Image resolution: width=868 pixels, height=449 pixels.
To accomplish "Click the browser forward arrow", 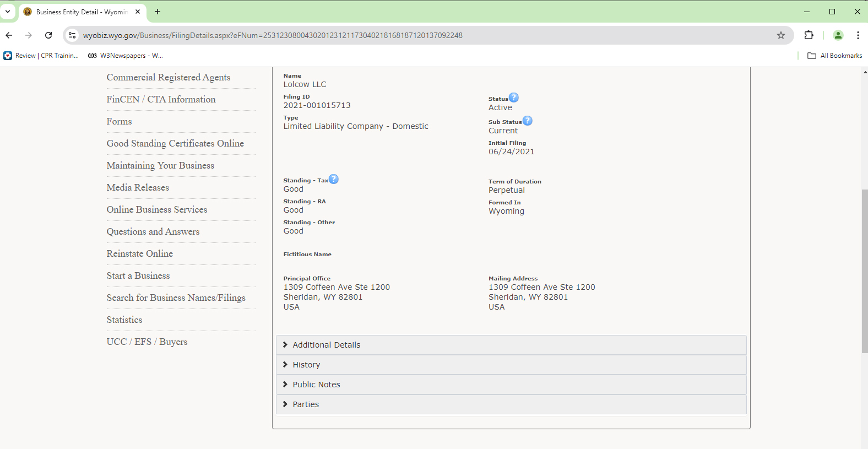I will [x=29, y=35].
